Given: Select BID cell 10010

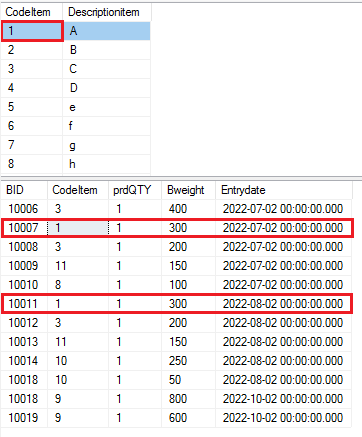Looking at the screenshot, I should (x=24, y=285).
